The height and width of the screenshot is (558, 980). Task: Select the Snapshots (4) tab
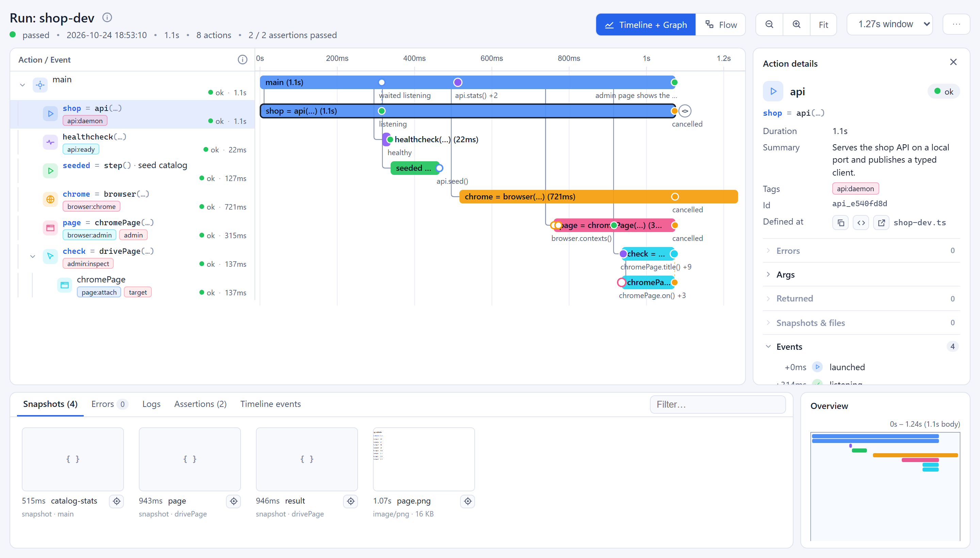pyautogui.click(x=50, y=404)
